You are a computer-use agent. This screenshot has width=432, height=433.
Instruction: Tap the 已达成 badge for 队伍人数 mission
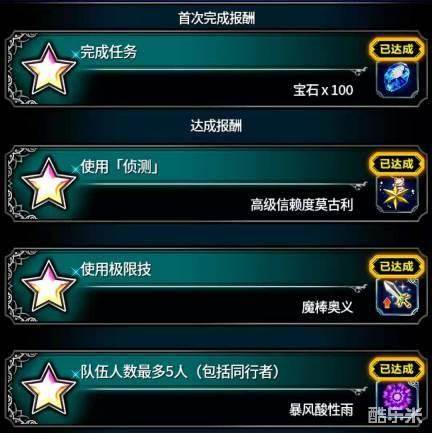[397, 369]
